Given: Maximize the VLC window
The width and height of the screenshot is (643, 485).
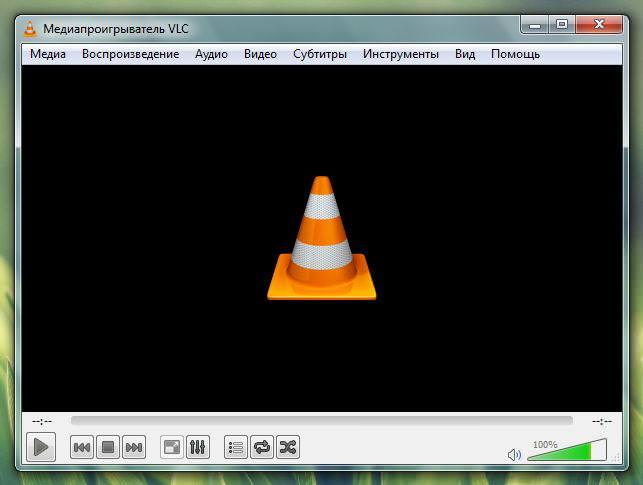Looking at the screenshot, I should point(562,25).
